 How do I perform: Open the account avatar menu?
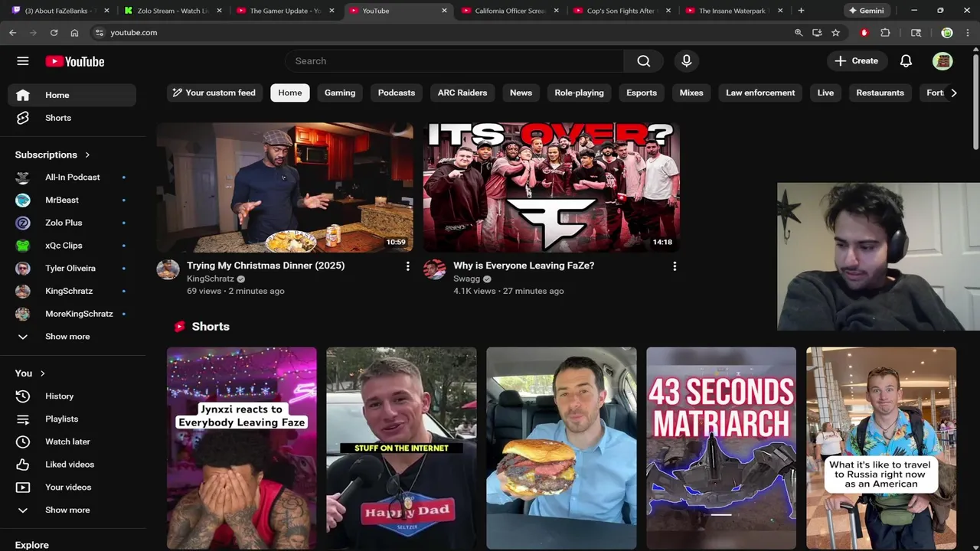tap(942, 61)
